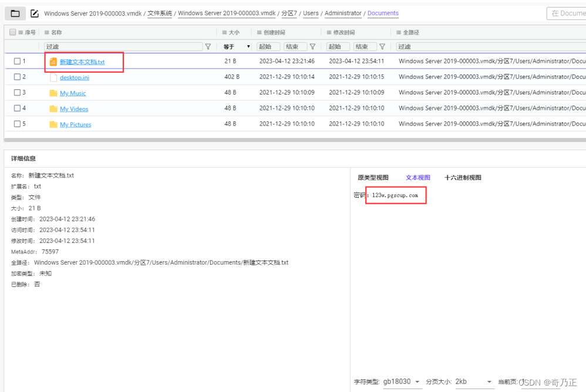Open the My Pictures folder link
The image size is (586, 392).
[76, 124]
